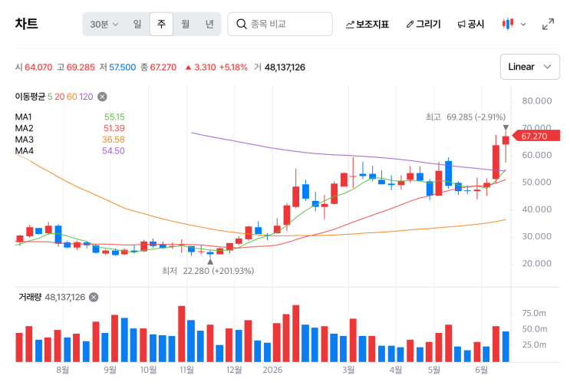Screen dimensions: 570x392
Task: Click the MA1 value 55.15
Action: (x=114, y=117)
